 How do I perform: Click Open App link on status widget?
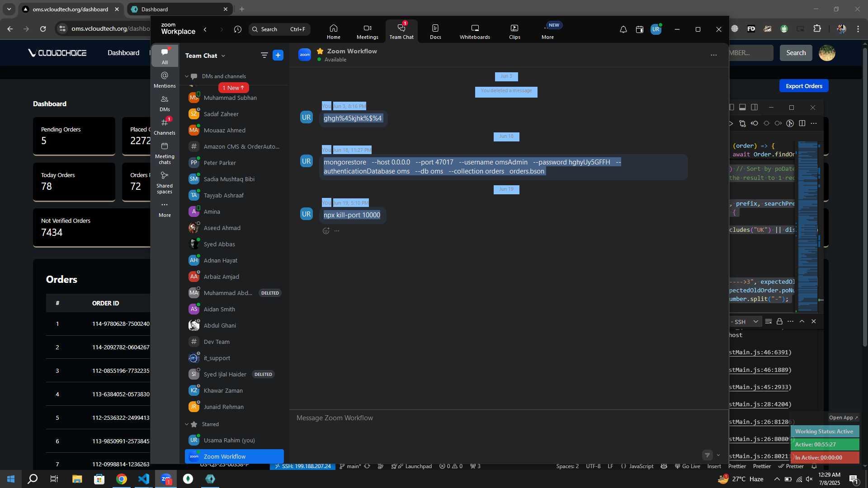pos(843,418)
